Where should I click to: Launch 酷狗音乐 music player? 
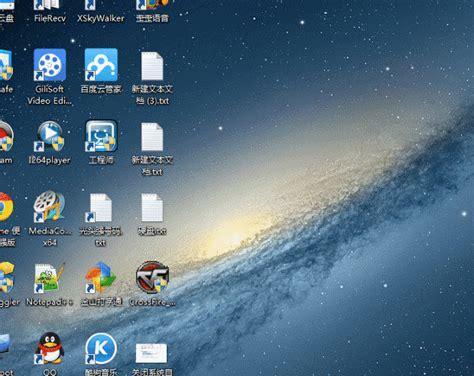click(101, 354)
